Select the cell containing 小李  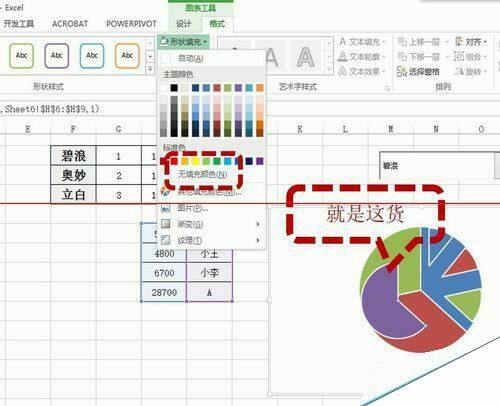tap(210, 273)
